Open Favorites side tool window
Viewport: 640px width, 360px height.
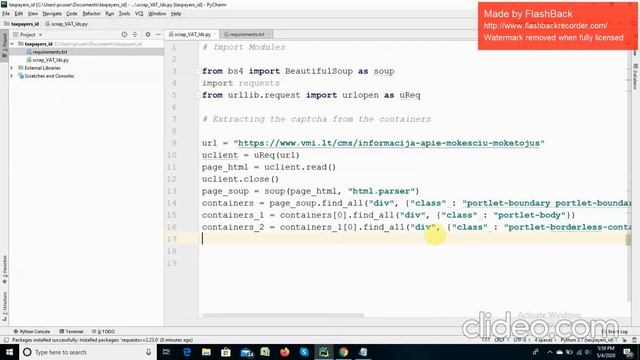[x=4, y=269]
